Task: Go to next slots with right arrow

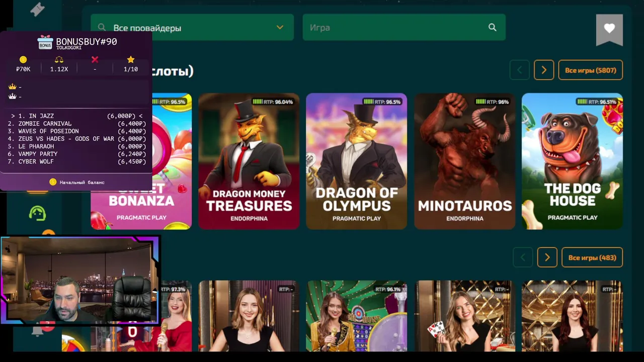Action: (544, 70)
